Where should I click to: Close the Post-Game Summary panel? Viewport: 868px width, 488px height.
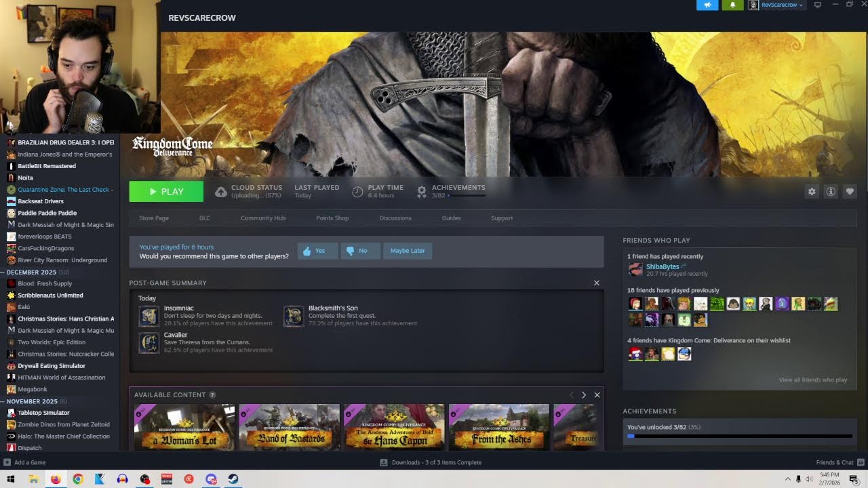tap(597, 283)
